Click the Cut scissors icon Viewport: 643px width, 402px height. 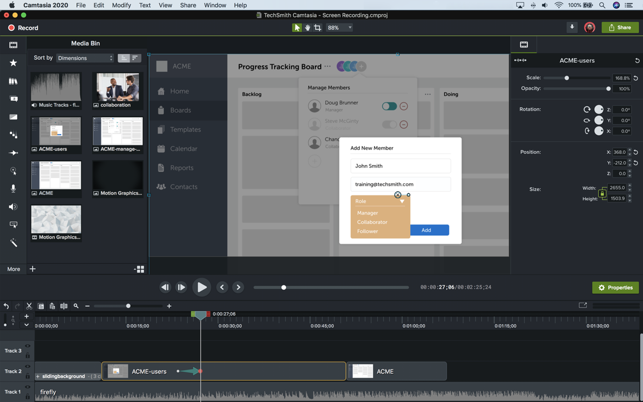[x=29, y=306]
